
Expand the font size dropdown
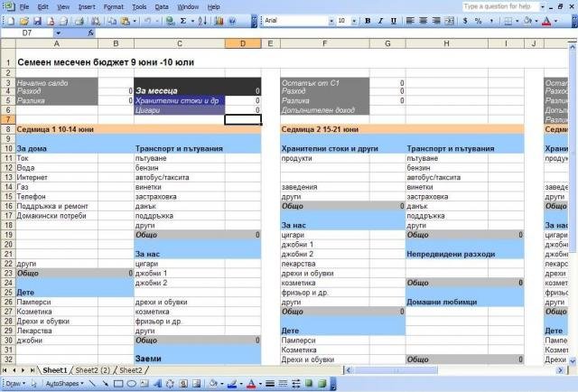[x=353, y=20]
